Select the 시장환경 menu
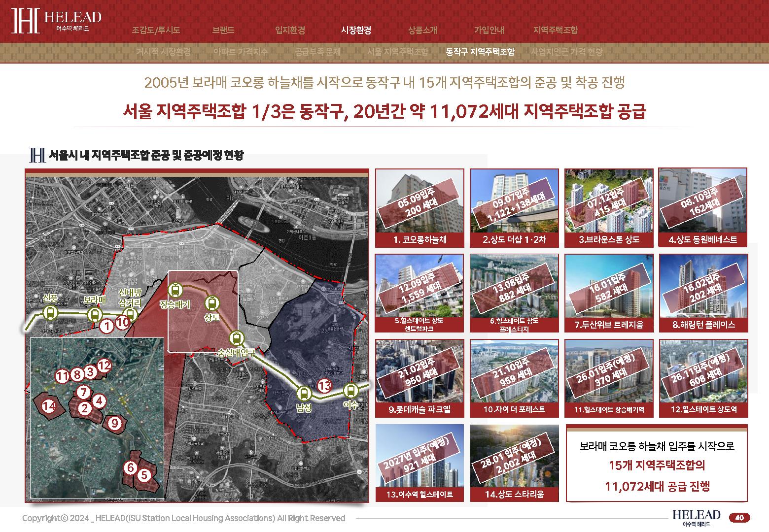The image size is (769, 532). pyautogui.click(x=356, y=30)
